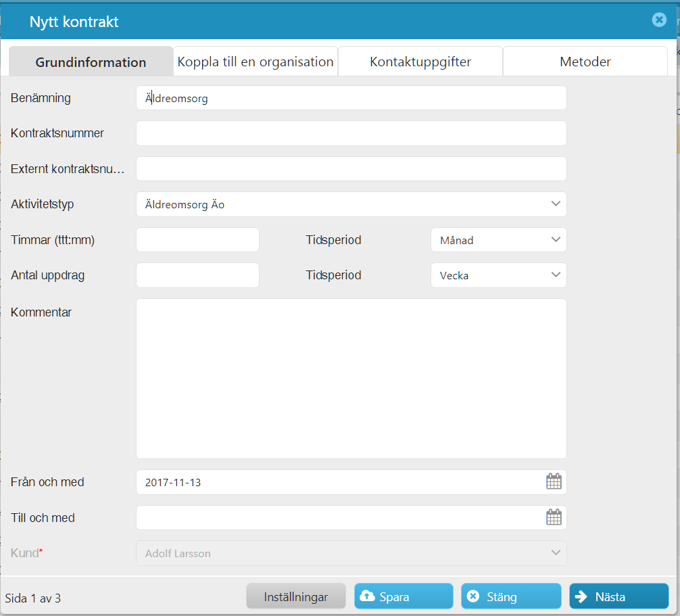Switch to Grundinformation tab
Viewport: 680px width, 616px height.
pos(91,62)
